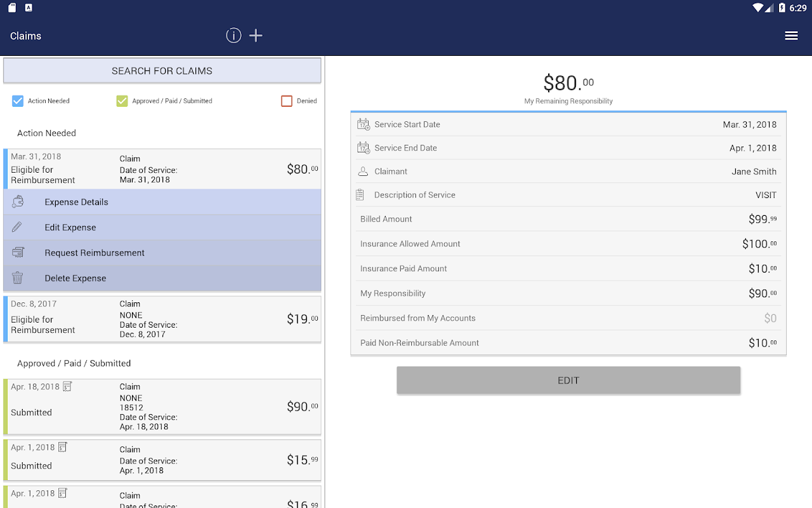Tap the battery status icon
This screenshot has height=508, width=812.
click(x=782, y=8)
